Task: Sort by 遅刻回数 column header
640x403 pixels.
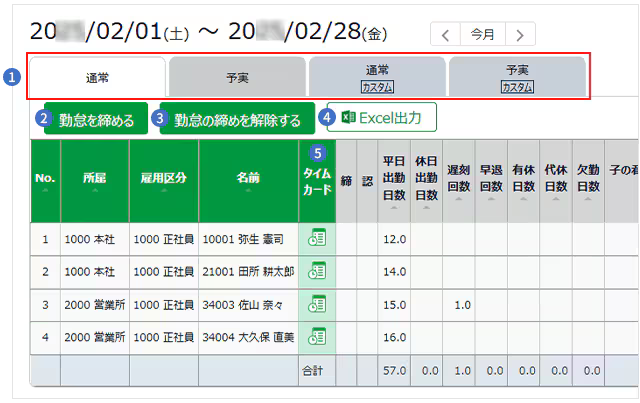Action: click(x=458, y=180)
